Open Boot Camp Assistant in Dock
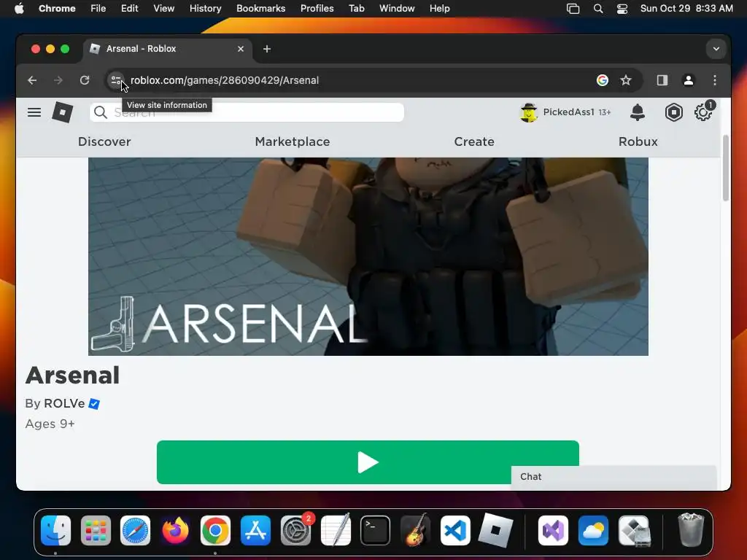Viewport: 747px width, 560px height. point(634,531)
